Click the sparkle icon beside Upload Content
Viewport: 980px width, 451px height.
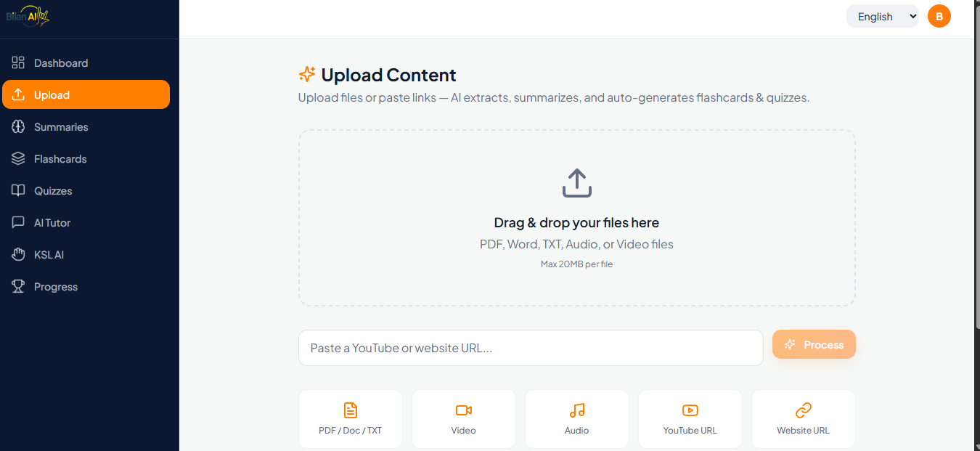(x=307, y=75)
